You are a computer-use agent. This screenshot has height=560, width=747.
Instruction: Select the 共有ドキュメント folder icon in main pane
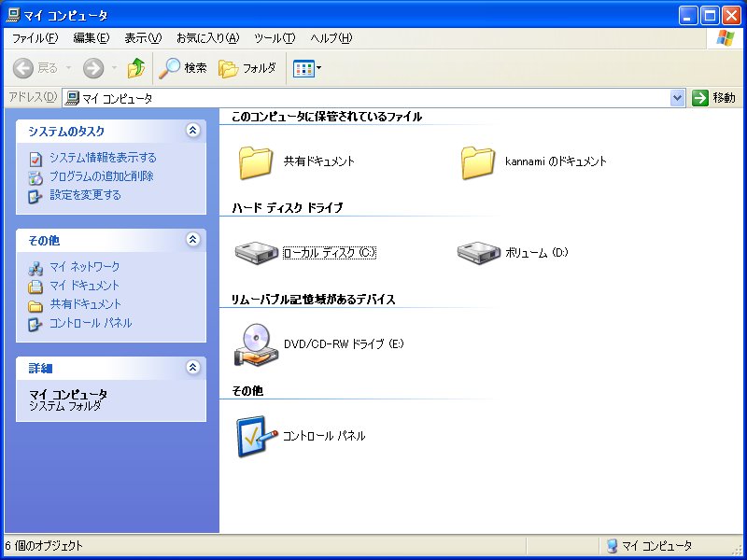point(256,162)
